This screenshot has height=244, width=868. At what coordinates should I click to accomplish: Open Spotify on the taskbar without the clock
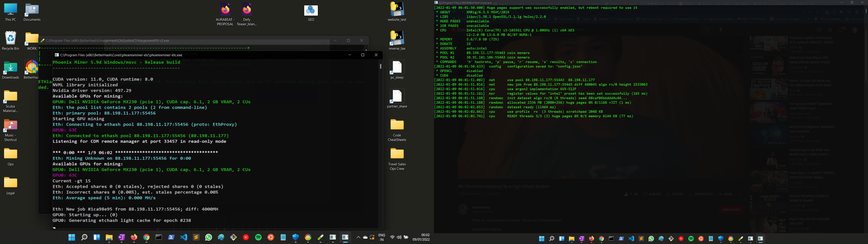pyautogui.click(x=691, y=239)
